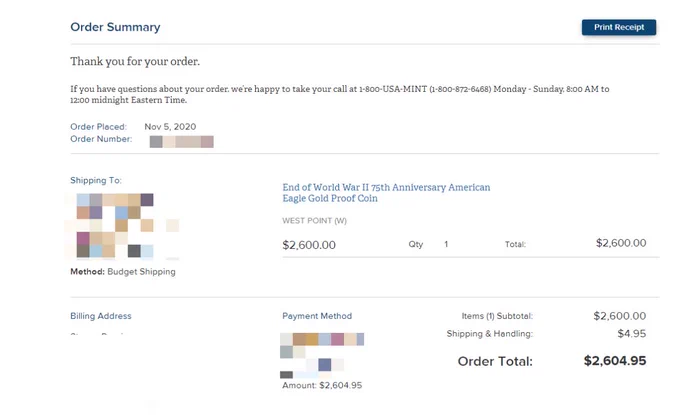Select the Order Placed date Nov 5, 2020
The image size is (680, 415).
(170, 127)
